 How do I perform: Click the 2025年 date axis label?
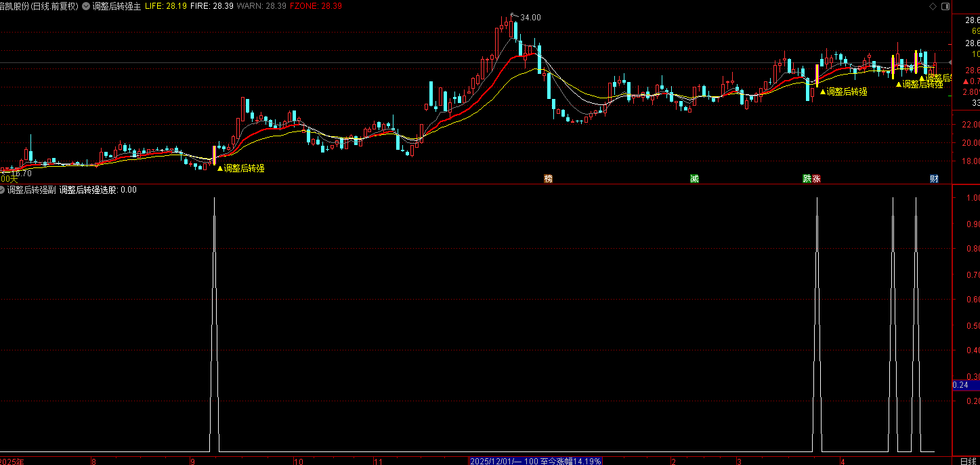click(12, 461)
